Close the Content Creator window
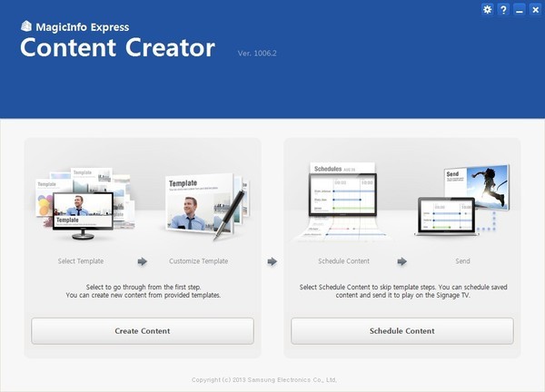This screenshot has width=545, height=392. [x=534, y=10]
